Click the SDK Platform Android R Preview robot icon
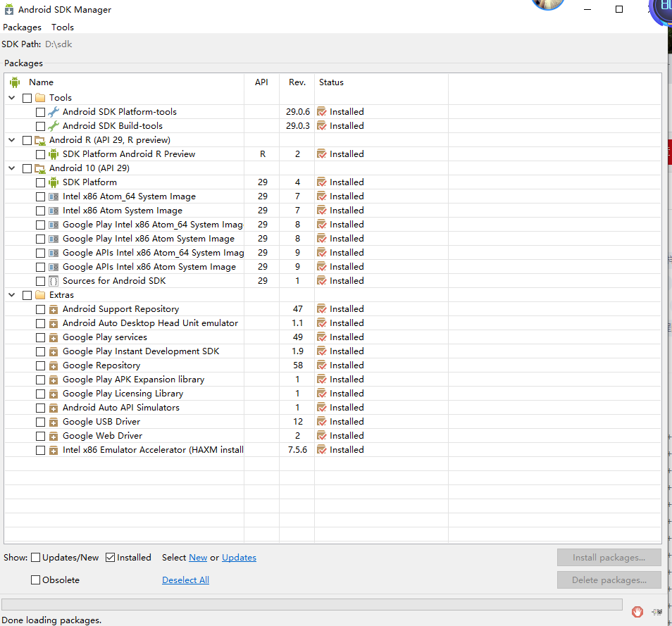The width and height of the screenshot is (672, 626). [54, 154]
